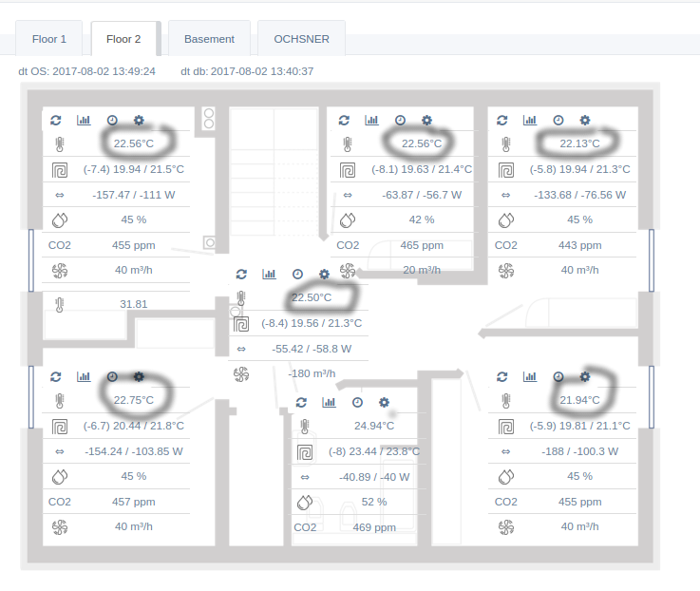Screen dimensions: 700x591
Task: Open chart for room with 465 ppm
Action: pos(371,120)
